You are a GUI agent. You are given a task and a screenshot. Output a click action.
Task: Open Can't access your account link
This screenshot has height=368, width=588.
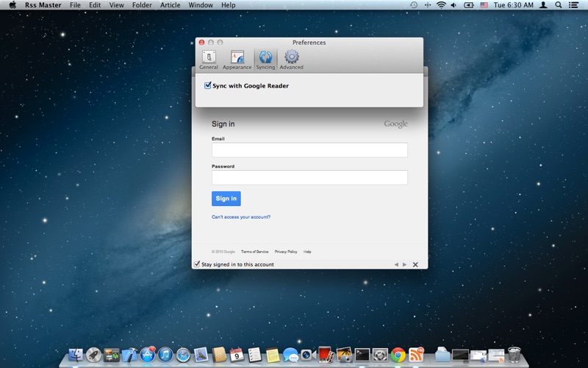point(241,216)
